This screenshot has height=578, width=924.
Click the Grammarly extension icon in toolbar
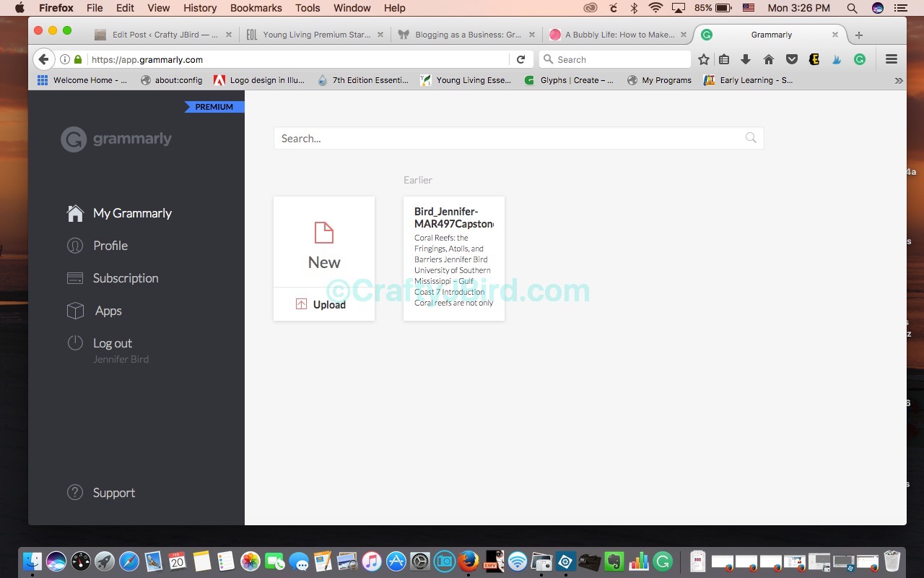[x=860, y=59]
